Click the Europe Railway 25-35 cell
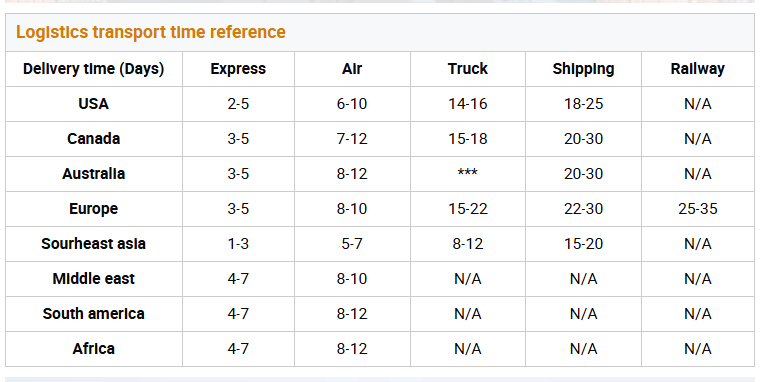Image resolution: width=763 pixels, height=382 pixels. click(x=697, y=209)
